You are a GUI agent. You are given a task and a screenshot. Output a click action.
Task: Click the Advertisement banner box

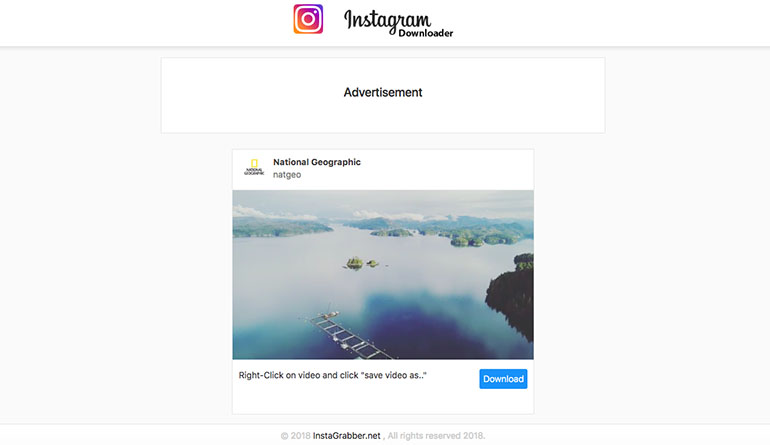(383, 95)
